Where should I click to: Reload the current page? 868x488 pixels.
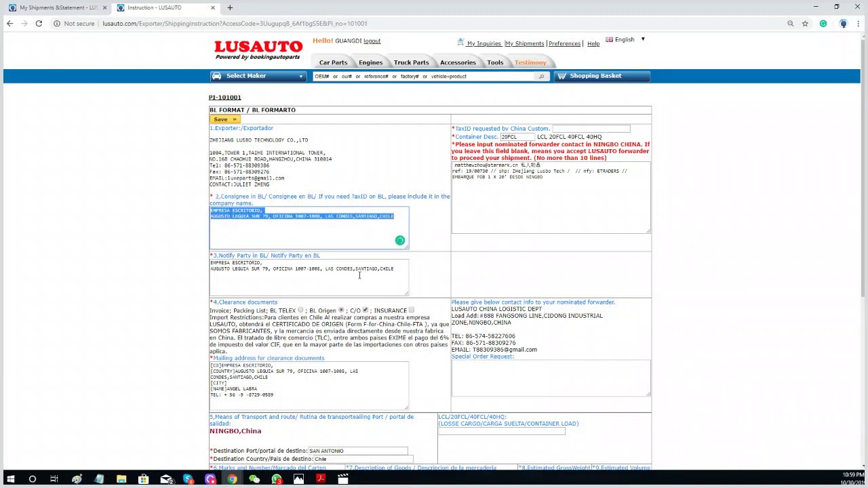click(39, 24)
